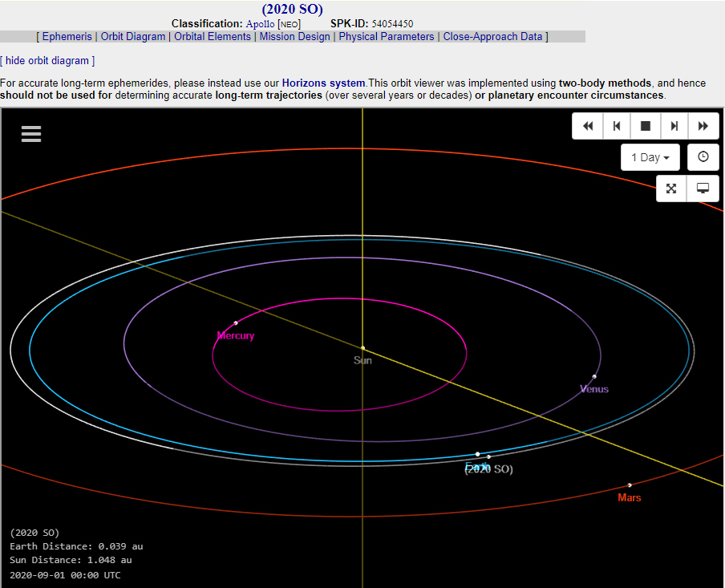
Task: Click the NEO classification link
Action: point(290,24)
